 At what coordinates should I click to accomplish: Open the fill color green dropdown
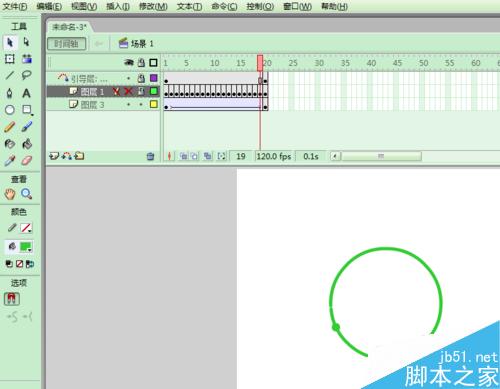point(26,247)
